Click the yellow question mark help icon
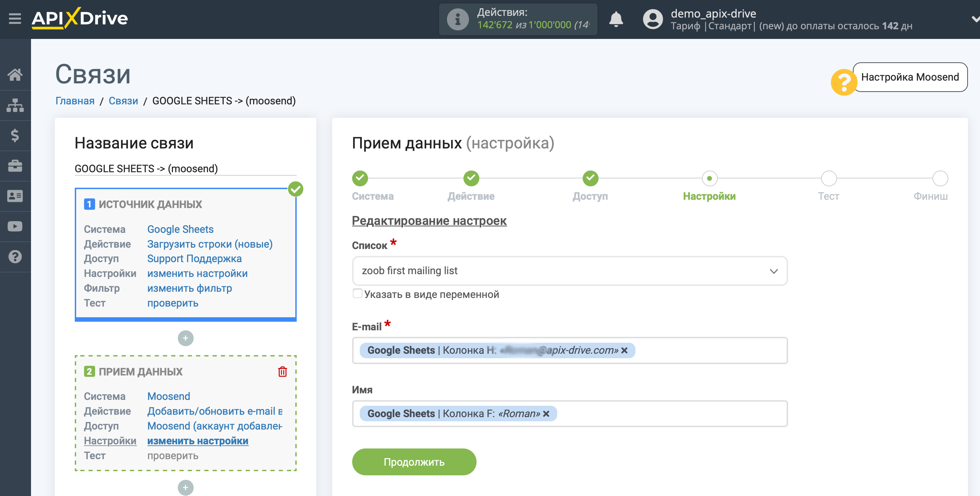Viewport: 980px width, 496px height. click(844, 82)
